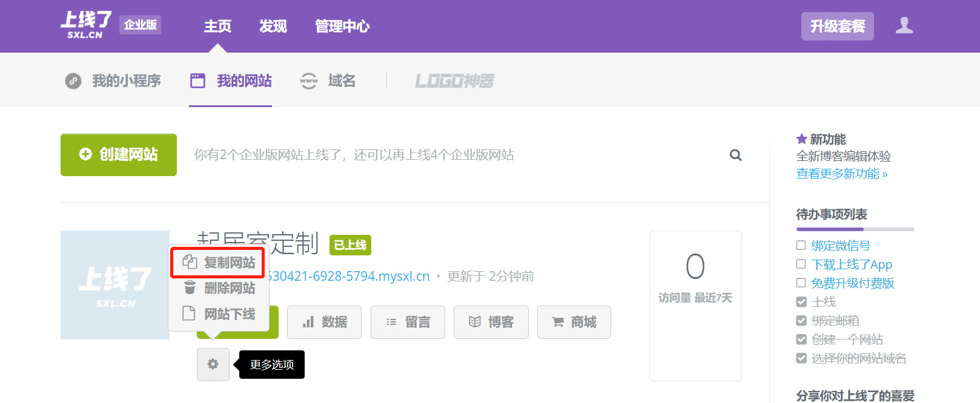Click the 绑定微信号 link text

pos(841,246)
